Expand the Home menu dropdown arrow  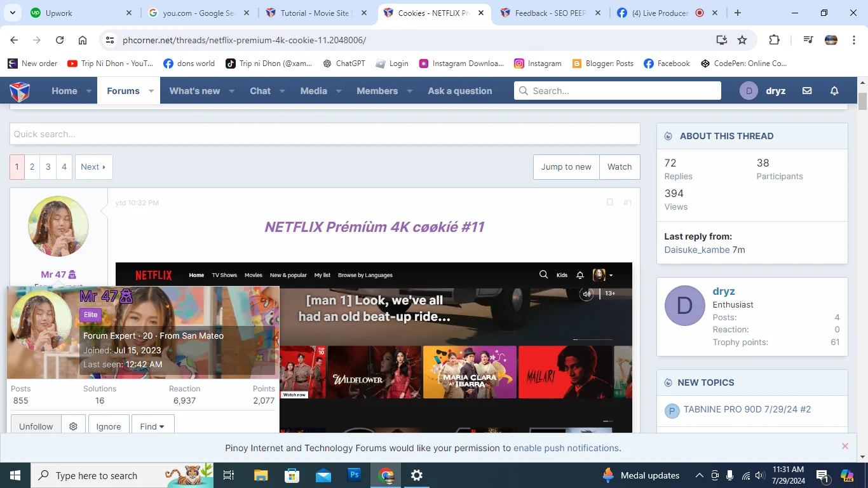pyautogui.click(x=89, y=91)
